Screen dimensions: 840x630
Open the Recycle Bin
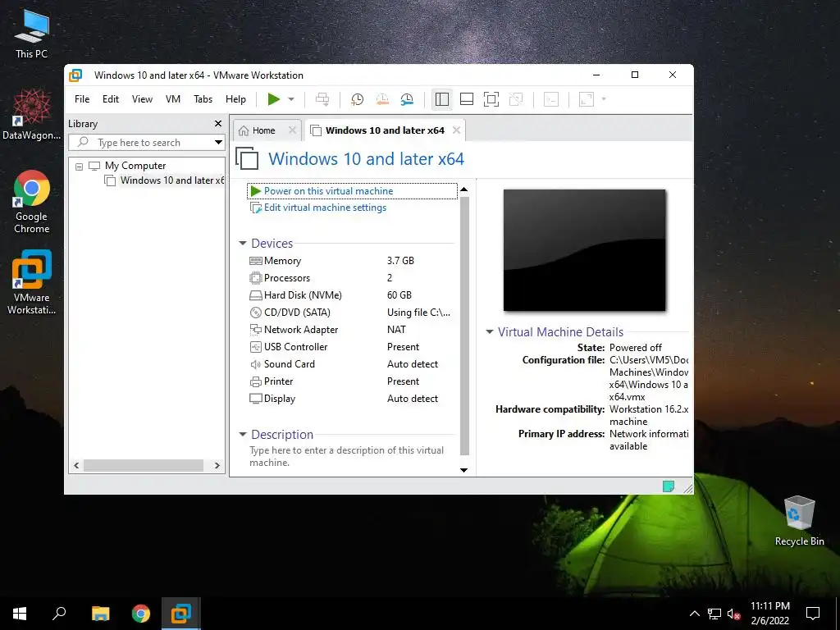pyautogui.click(x=799, y=521)
